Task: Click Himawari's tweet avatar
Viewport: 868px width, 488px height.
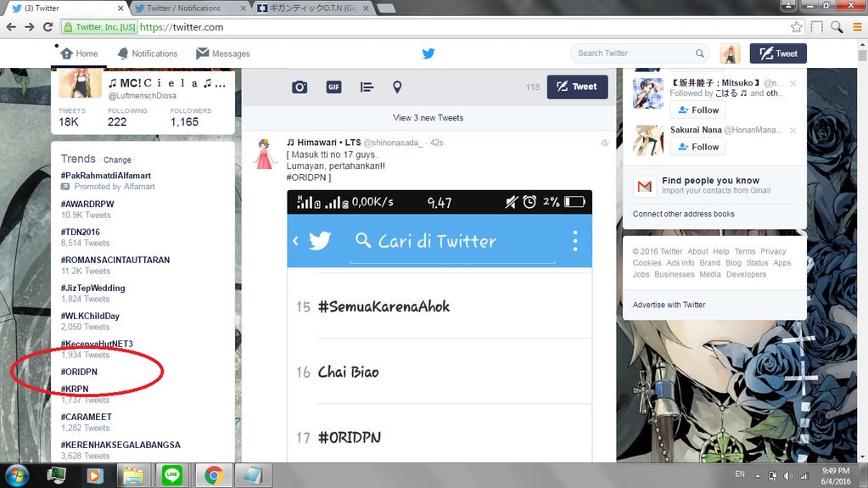Action: click(x=265, y=154)
